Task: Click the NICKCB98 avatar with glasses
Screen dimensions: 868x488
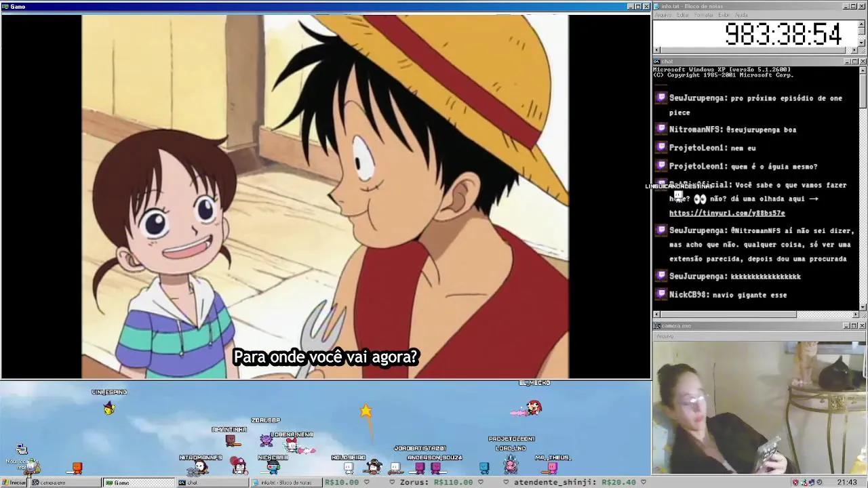Action: (273, 466)
